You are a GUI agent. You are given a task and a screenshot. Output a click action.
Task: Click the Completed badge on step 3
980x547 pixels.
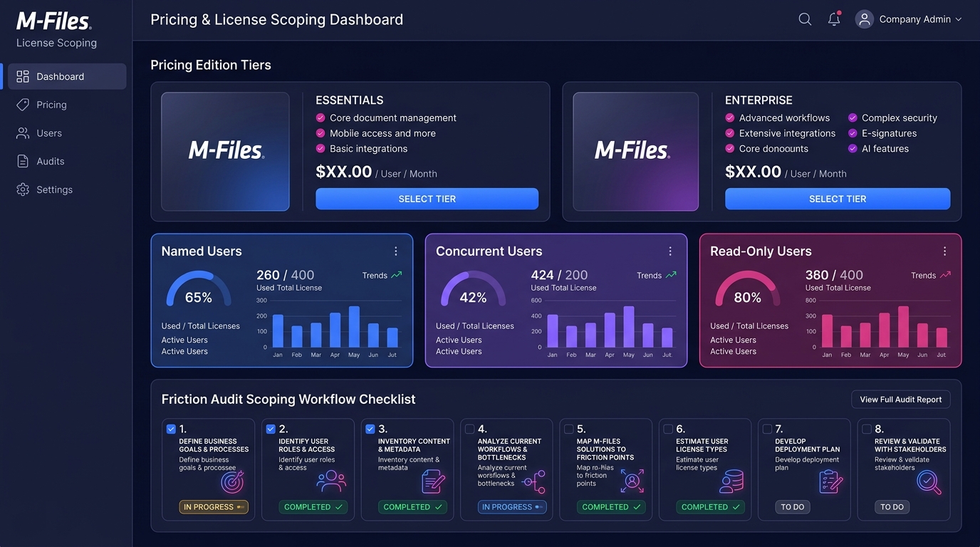(412, 507)
